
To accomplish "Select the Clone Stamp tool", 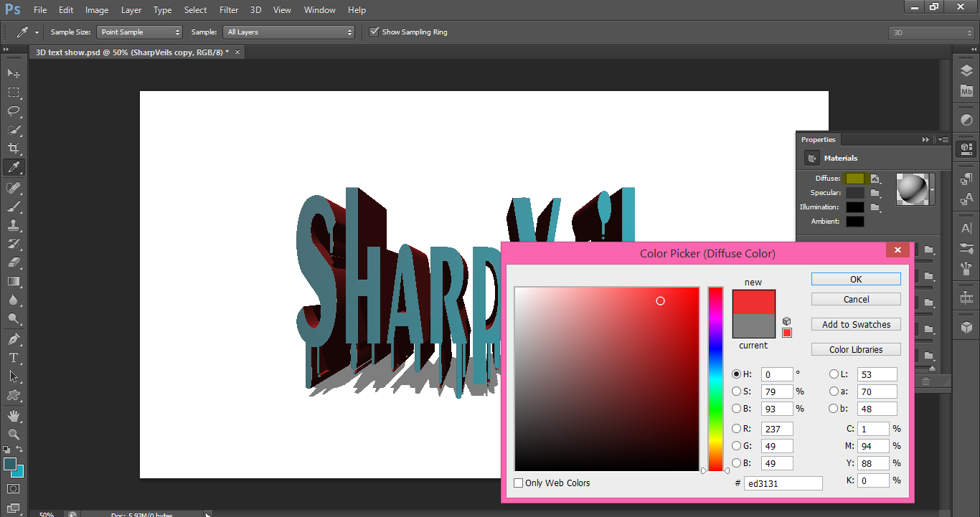I will click(14, 224).
